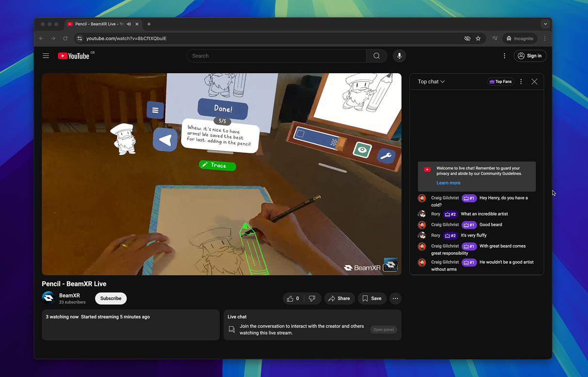588x377 pixels.
Task: Go back in browser history
Action: (x=41, y=38)
